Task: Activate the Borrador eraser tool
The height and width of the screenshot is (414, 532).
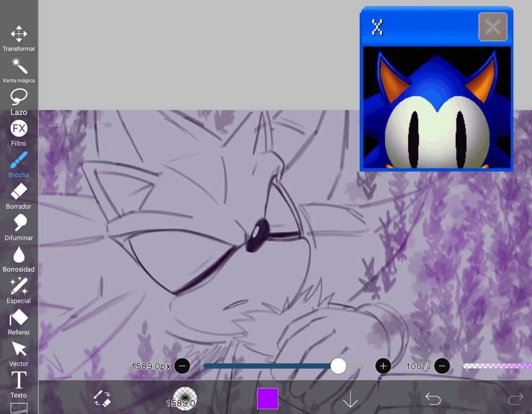Action: 19,196
